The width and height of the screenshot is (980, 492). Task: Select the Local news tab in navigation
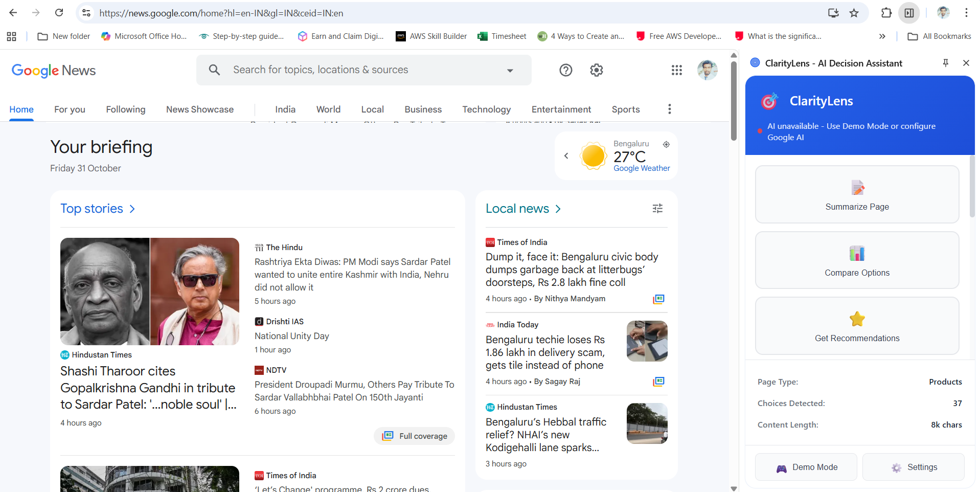pos(373,109)
